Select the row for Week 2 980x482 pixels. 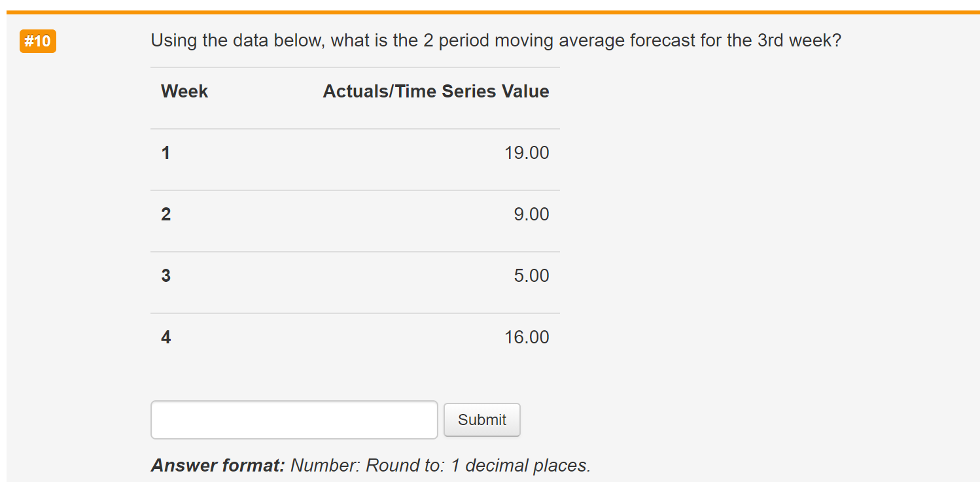click(x=355, y=214)
